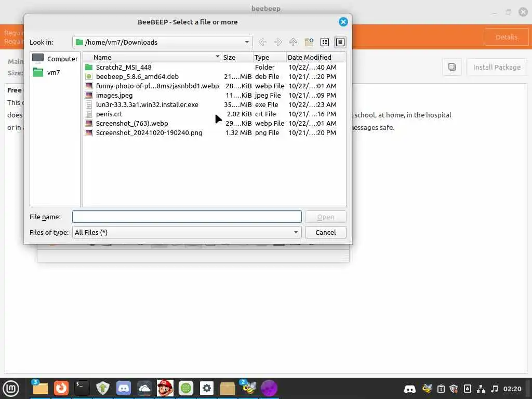Click the BeeBEEP tray bee icon

[x=427, y=389]
